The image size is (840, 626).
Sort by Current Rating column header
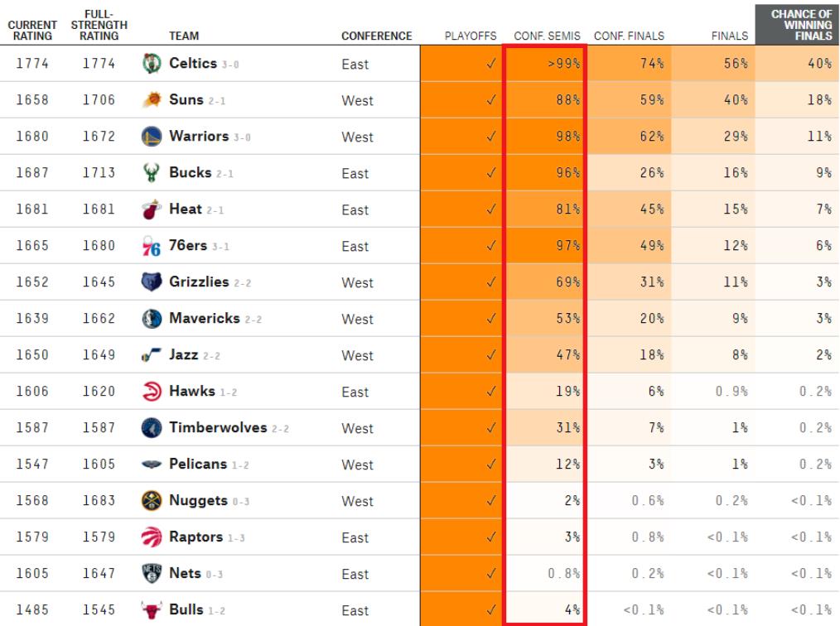click(x=31, y=31)
